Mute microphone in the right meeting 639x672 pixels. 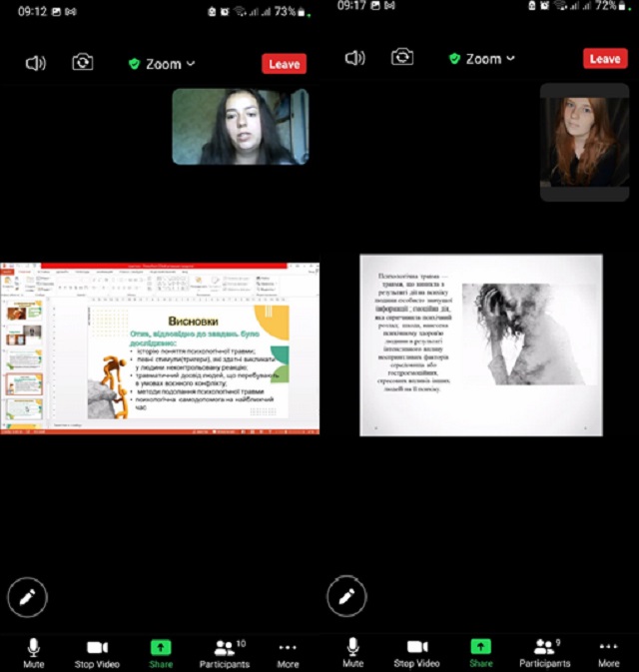[x=353, y=653]
